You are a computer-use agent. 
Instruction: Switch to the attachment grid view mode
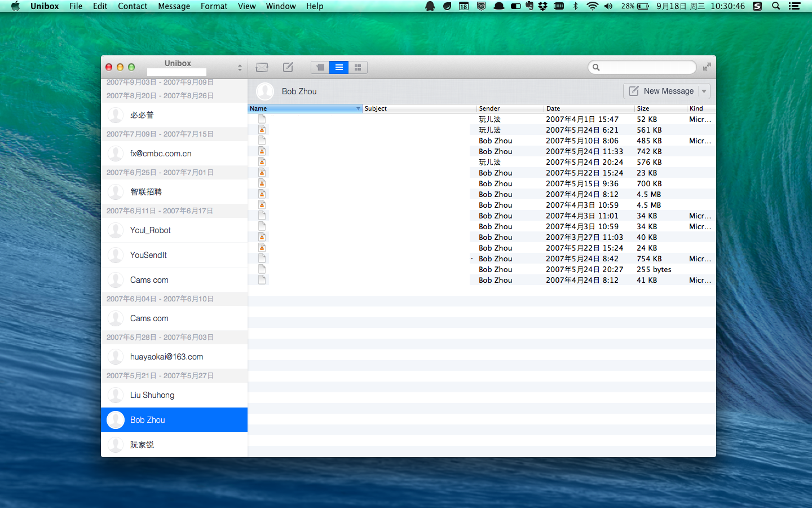coord(358,68)
